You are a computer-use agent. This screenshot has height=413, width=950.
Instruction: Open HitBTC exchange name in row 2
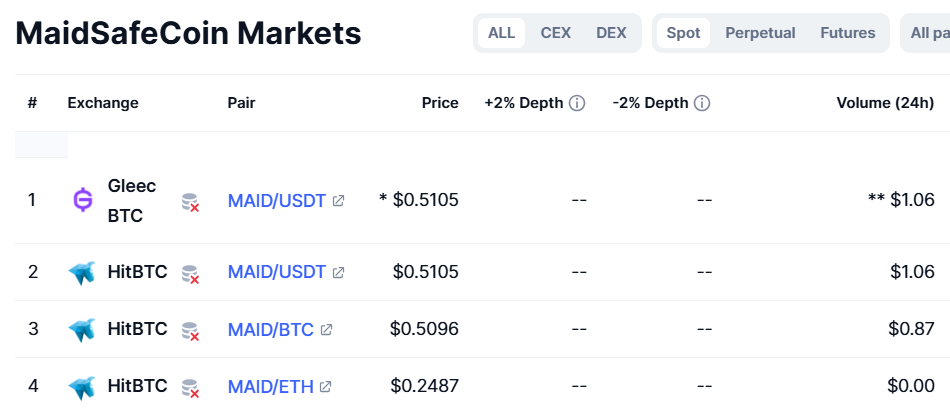[x=138, y=272]
